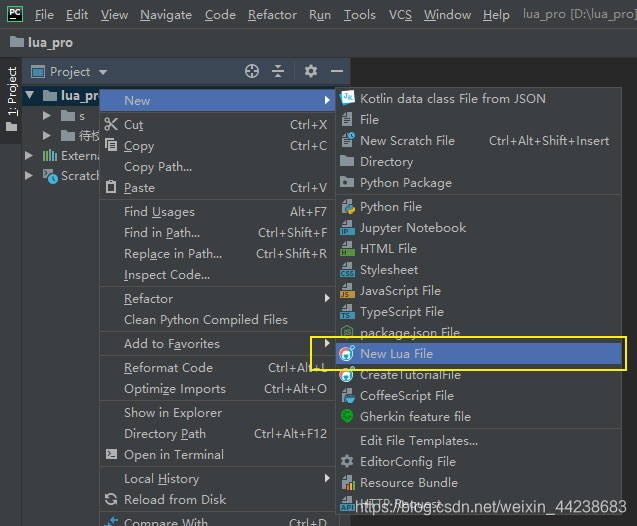Choose Edit File Templates... entry
The height and width of the screenshot is (526, 637).
479,440
